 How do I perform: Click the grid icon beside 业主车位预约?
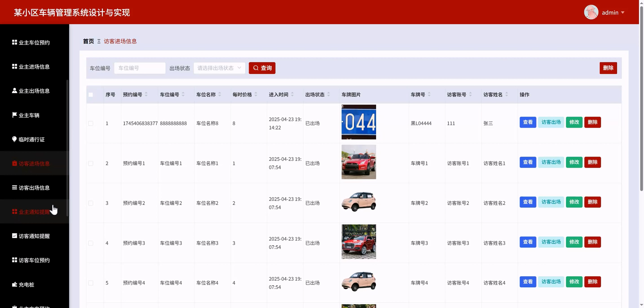coord(15,42)
